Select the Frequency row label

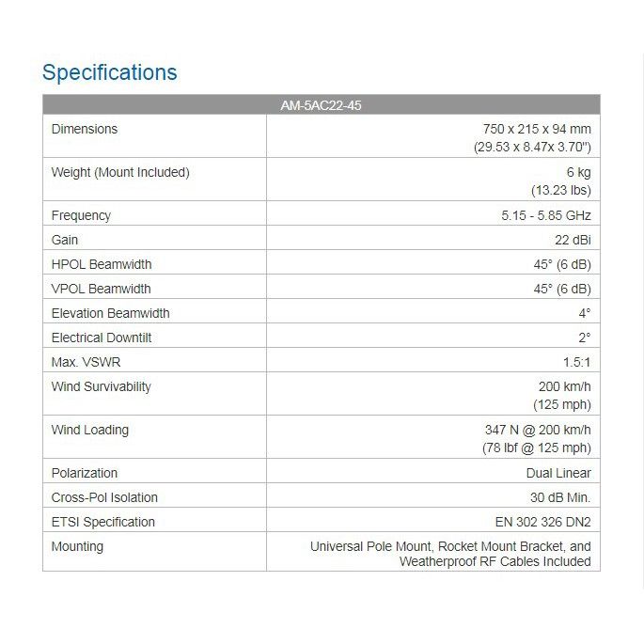[81, 215]
